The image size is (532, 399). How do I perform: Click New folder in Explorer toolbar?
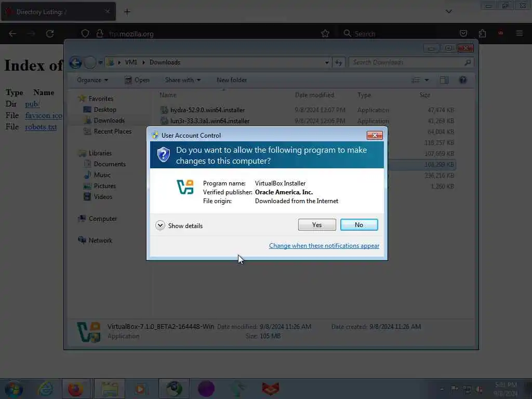[x=232, y=80]
